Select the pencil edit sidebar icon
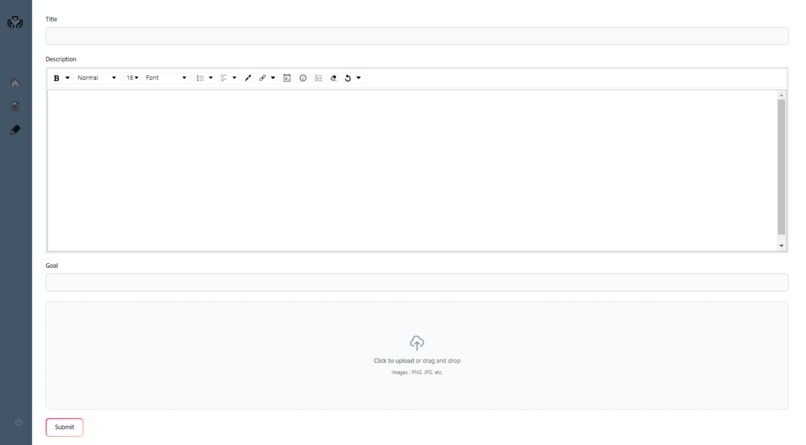This screenshot has width=806, height=445. point(15,129)
